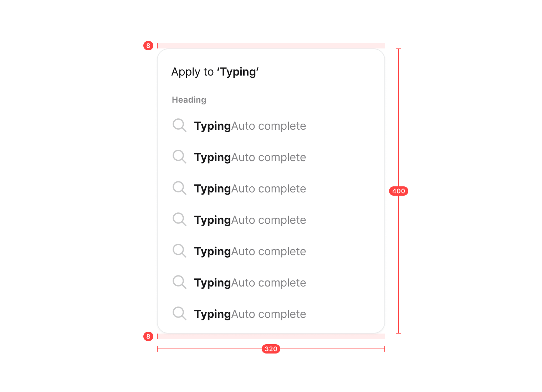Click the search icon in the third suggestion row
This screenshot has width=542, height=392.
[179, 188]
